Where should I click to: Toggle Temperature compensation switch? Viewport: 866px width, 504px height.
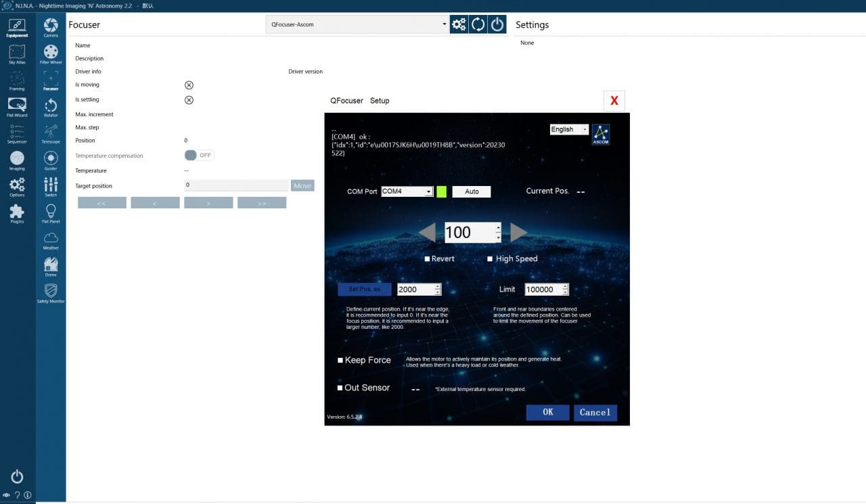199,155
